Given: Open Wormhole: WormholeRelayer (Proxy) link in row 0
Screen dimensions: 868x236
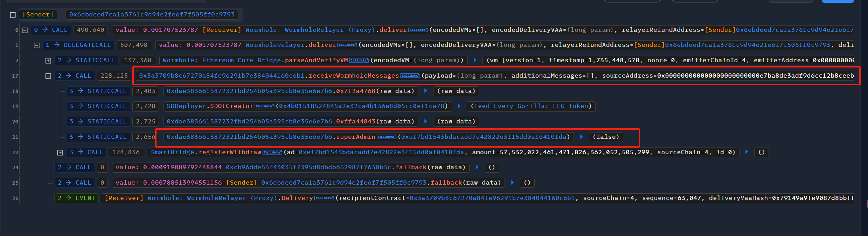Looking at the screenshot, I should (x=310, y=30).
